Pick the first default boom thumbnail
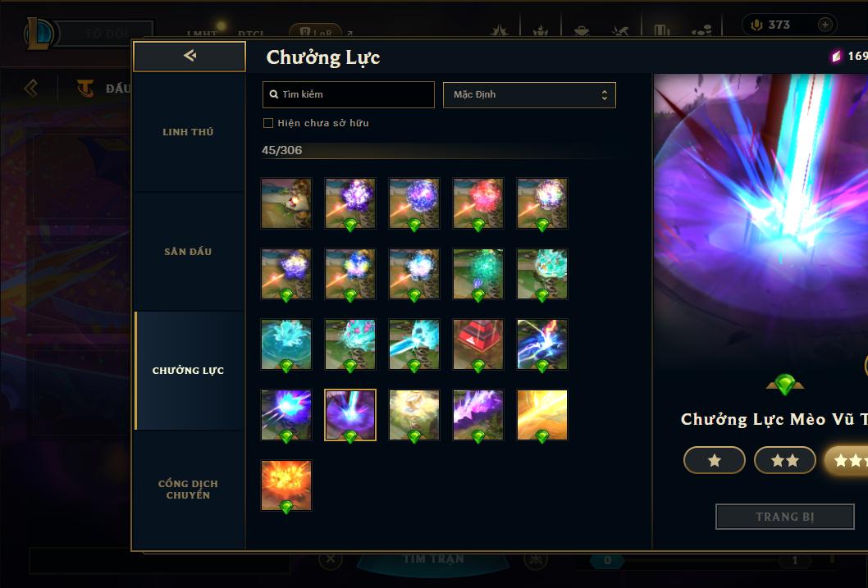Viewport: 868px width, 588px height. tap(286, 203)
